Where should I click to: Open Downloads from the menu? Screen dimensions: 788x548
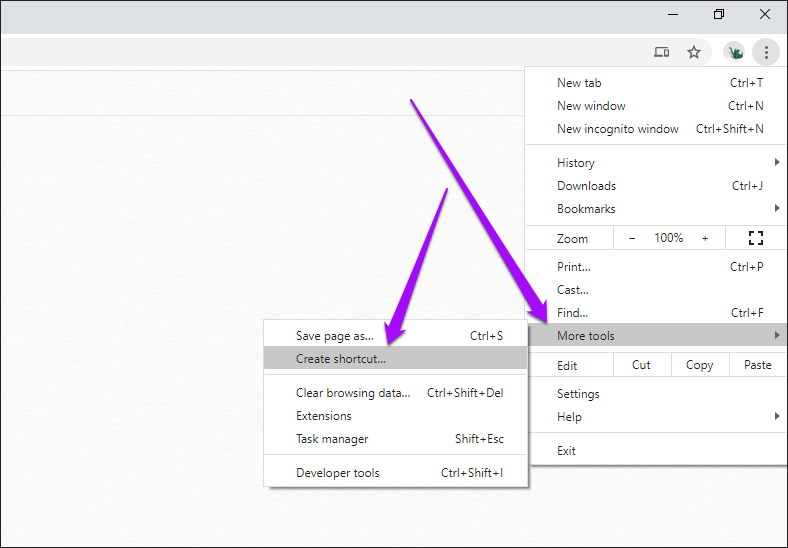click(x=656, y=186)
